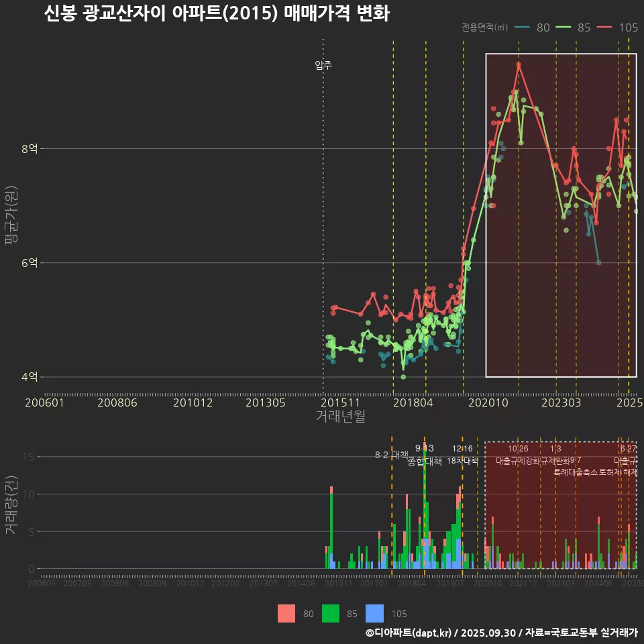
Task: Click the 거래년월 x-axis title
Action: click(x=340, y=416)
